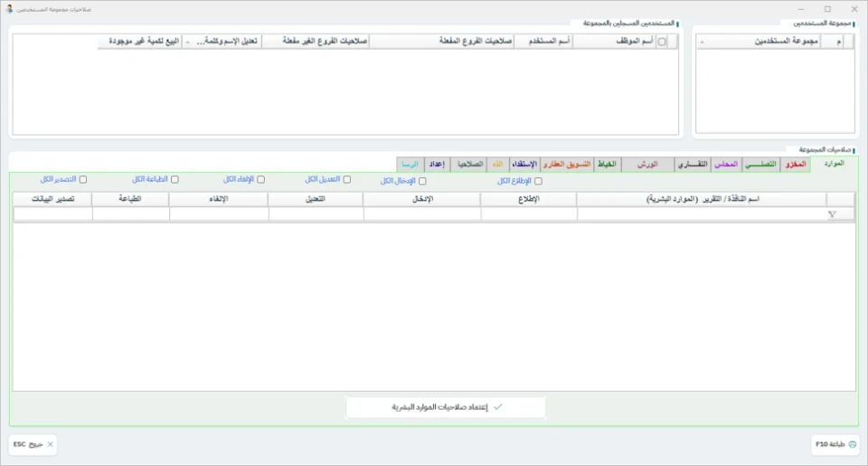Screen dimensions: 868x466
Task: Click مجموعة المستخدمين column header
Action: (759, 42)
